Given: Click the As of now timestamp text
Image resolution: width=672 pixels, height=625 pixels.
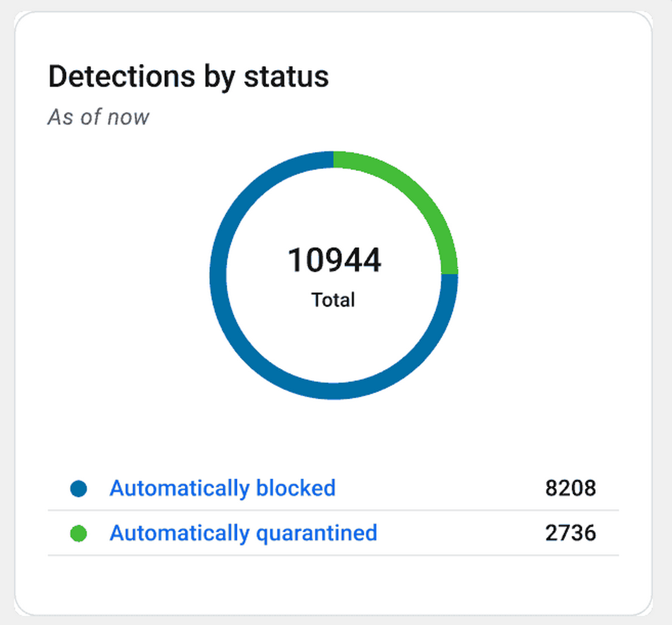Looking at the screenshot, I should coord(98,117).
